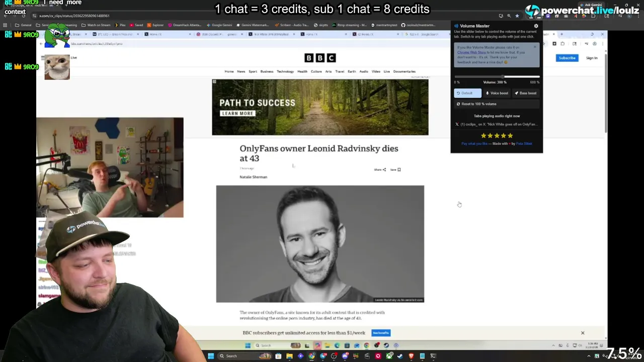644x362 pixels.
Task: Open the Pay what you like link
Action: tap(474, 144)
